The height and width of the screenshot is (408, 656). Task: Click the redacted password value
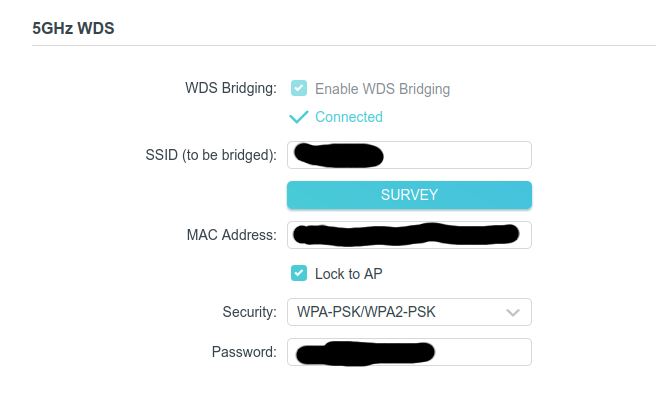[x=367, y=352]
